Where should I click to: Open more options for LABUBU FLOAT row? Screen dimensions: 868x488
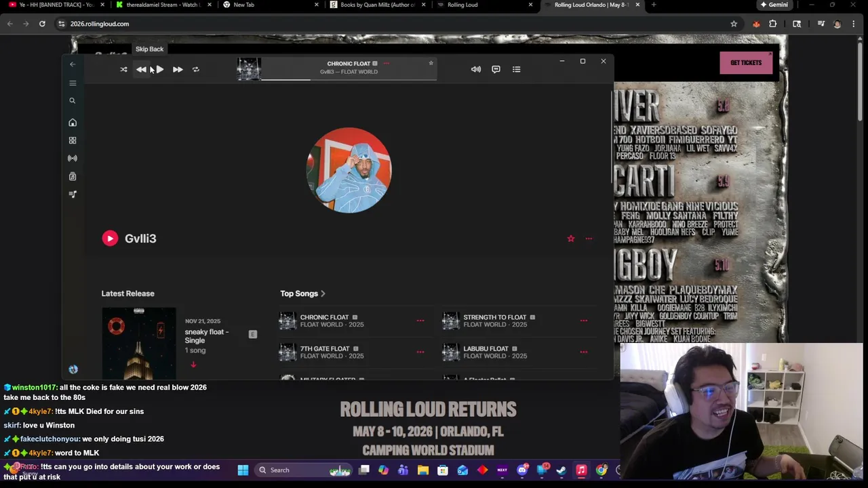tap(583, 352)
